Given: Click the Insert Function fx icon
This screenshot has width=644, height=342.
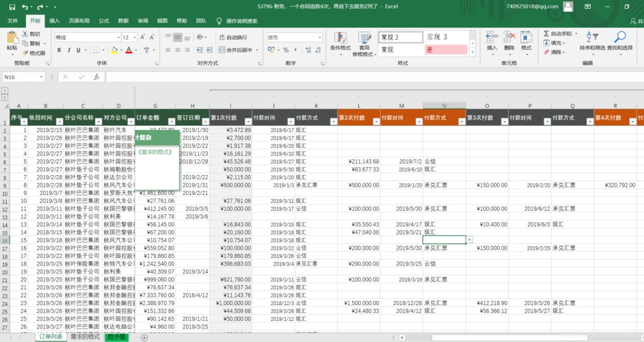Looking at the screenshot, I should coord(96,77).
